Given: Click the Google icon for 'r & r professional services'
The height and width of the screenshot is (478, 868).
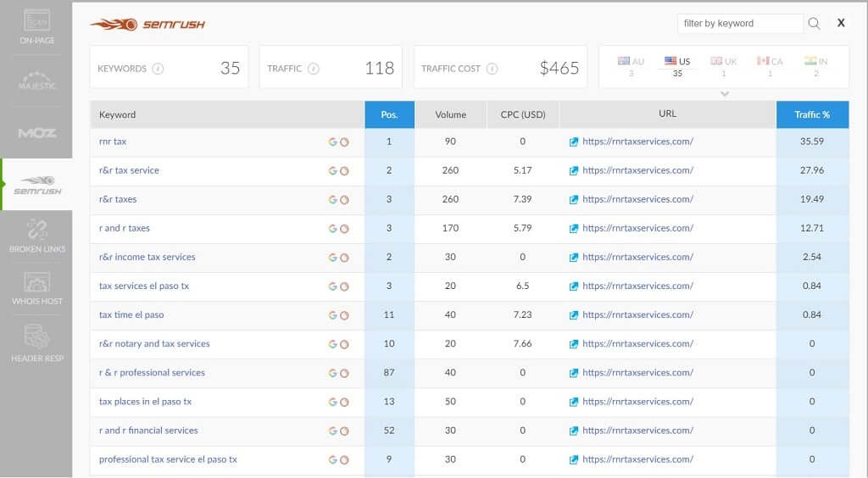Looking at the screenshot, I should click(x=332, y=373).
